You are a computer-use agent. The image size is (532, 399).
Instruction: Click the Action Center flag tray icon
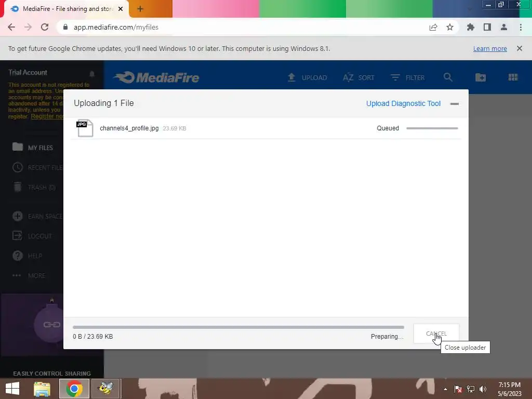[x=458, y=389]
